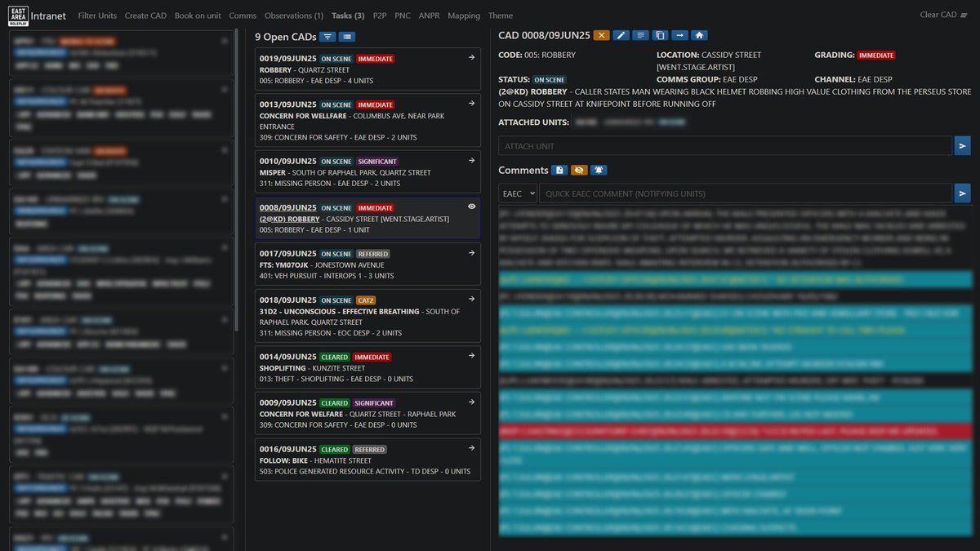Select the Follow: Bike Hematite Street card
Screen dimensions: 980x551
click(x=367, y=460)
